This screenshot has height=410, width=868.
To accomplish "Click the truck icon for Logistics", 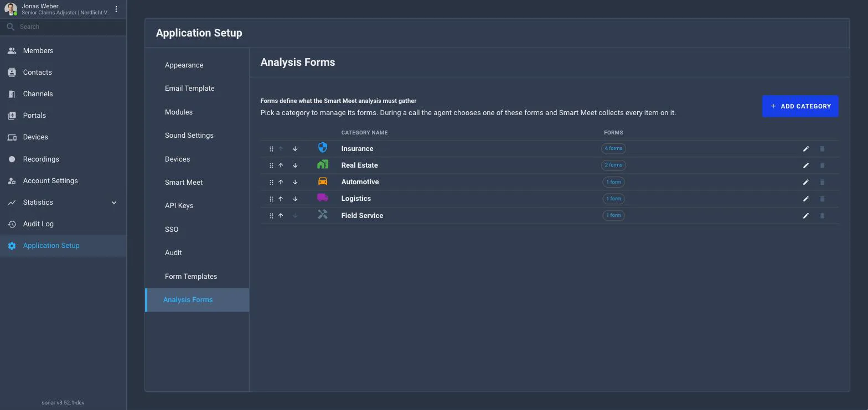I will pyautogui.click(x=323, y=198).
